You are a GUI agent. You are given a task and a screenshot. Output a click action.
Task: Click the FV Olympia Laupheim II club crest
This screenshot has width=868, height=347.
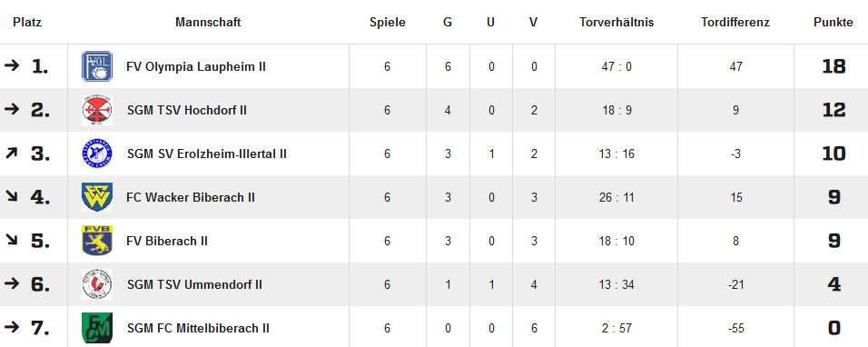pyautogui.click(x=97, y=66)
